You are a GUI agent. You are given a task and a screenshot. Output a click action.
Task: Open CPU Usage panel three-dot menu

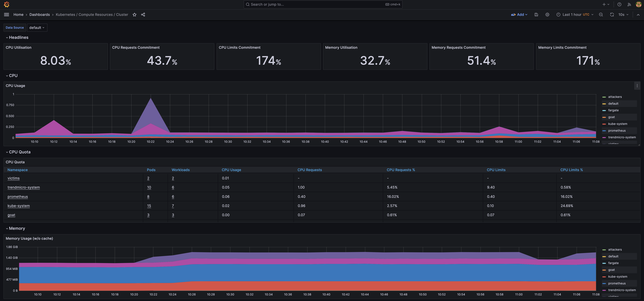637,86
